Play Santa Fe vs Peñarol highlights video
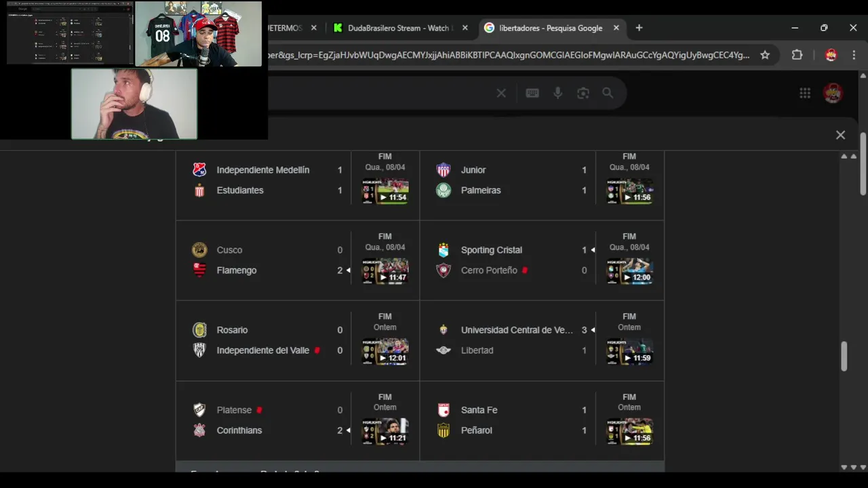 coord(629,431)
